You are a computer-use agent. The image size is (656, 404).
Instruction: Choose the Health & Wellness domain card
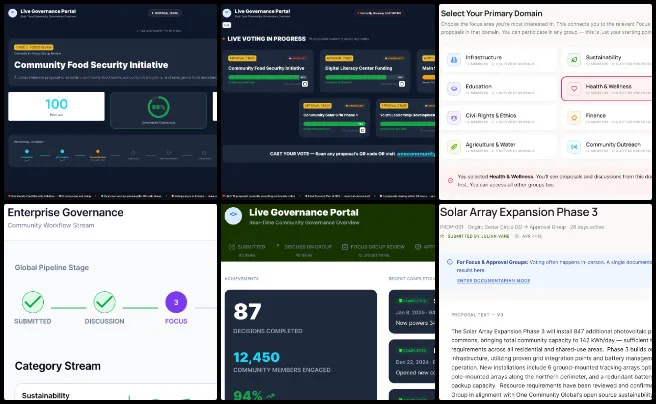(607, 89)
